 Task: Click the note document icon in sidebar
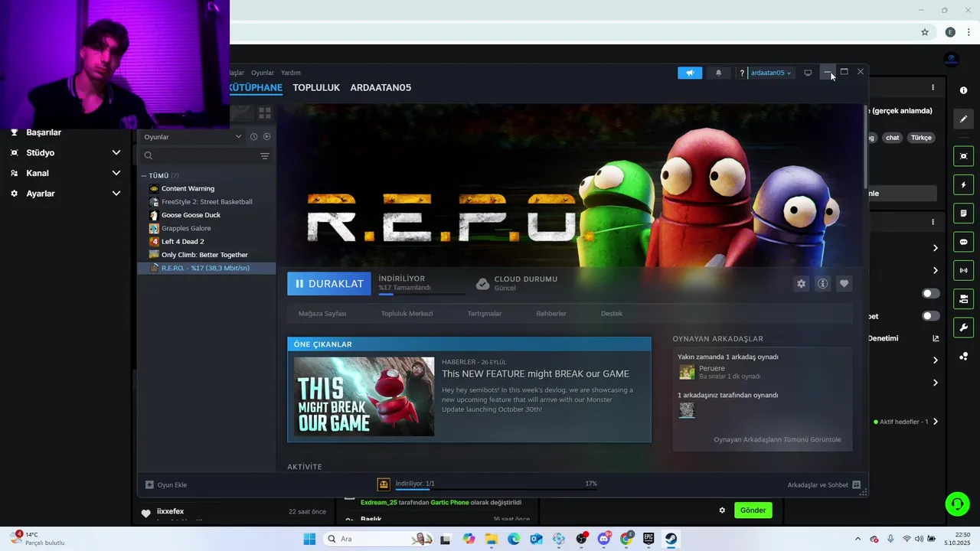963,213
